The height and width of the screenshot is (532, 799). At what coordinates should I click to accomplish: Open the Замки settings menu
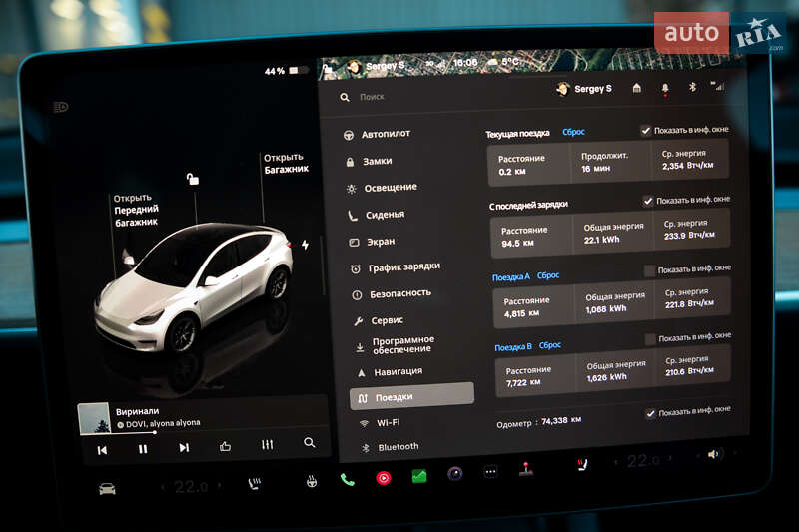369,162
